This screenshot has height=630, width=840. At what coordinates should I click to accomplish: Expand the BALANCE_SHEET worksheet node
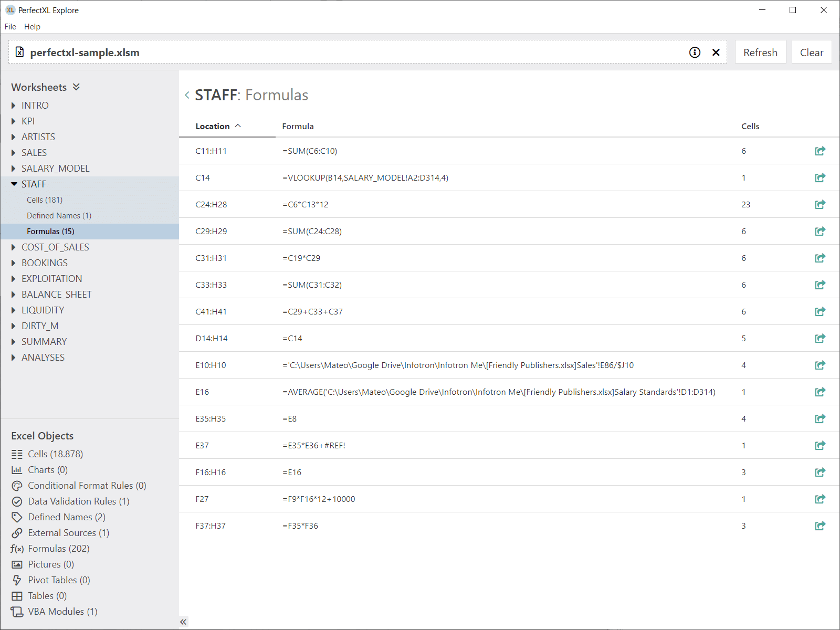pos(14,295)
